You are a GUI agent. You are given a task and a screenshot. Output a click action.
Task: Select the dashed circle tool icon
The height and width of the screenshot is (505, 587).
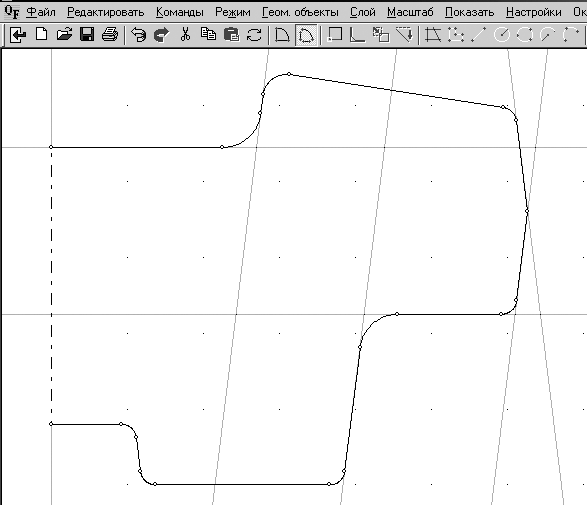coord(524,35)
